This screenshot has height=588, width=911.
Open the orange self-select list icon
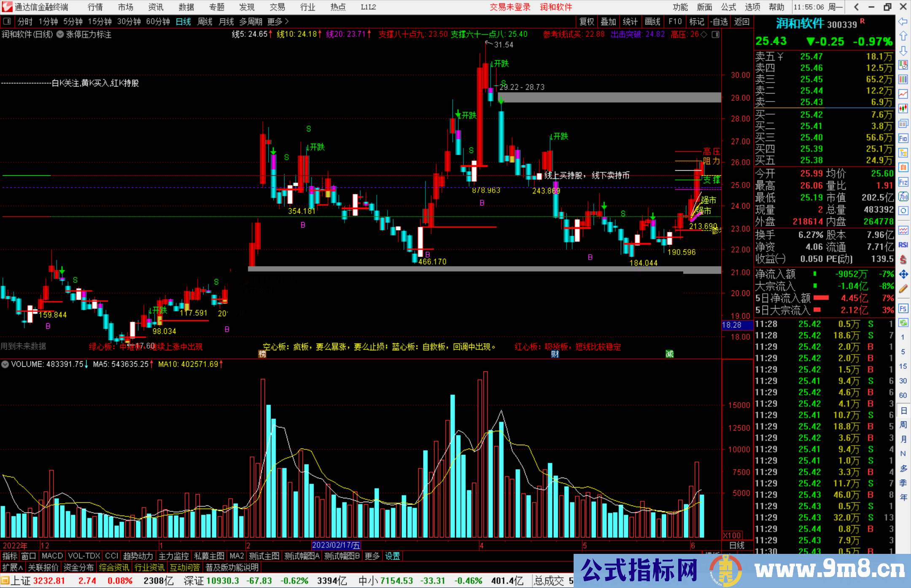coord(903,167)
